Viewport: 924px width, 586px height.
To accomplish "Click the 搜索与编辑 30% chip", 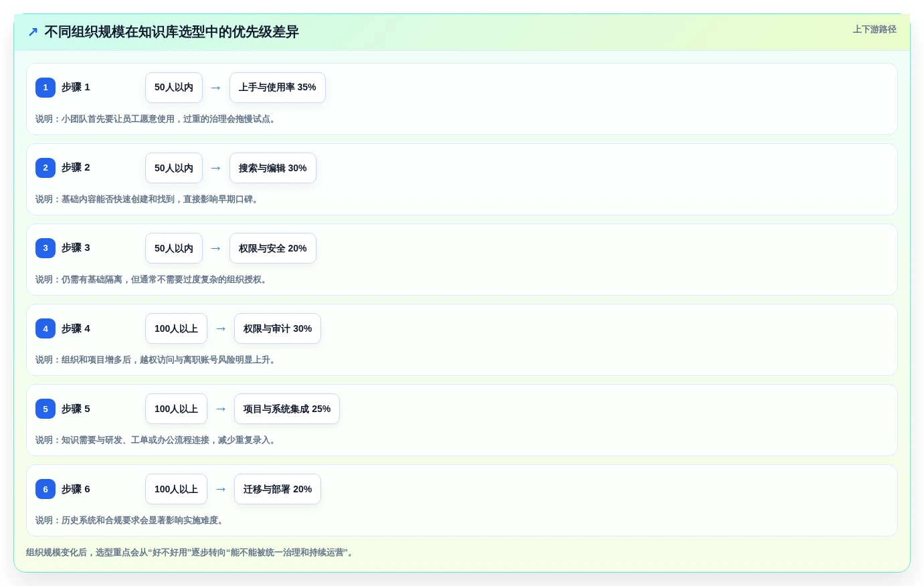I will [x=273, y=168].
